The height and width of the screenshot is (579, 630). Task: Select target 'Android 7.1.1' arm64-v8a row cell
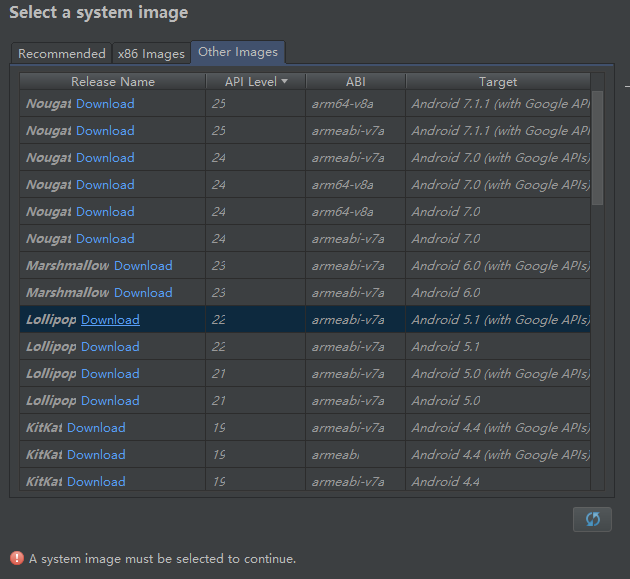pyautogui.click(x=498, y=104)
